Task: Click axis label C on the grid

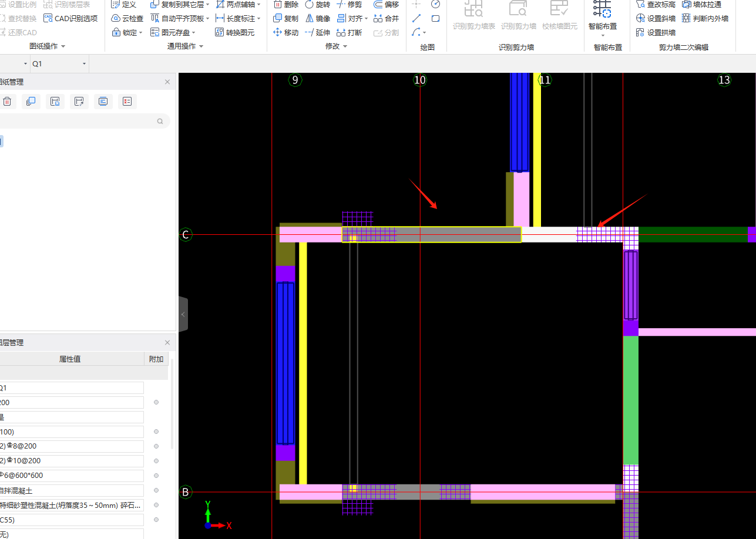Action: point(186,235)
